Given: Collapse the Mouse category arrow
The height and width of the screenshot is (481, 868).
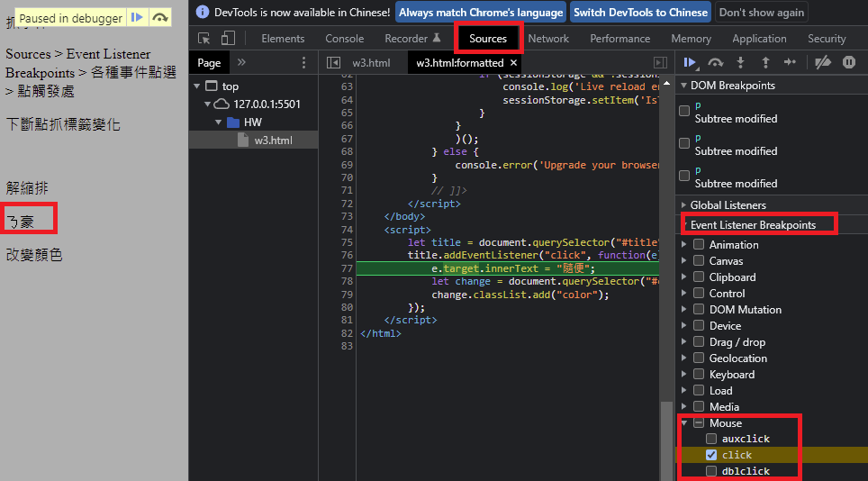Looking at the screenshot, I should [684, 422].
